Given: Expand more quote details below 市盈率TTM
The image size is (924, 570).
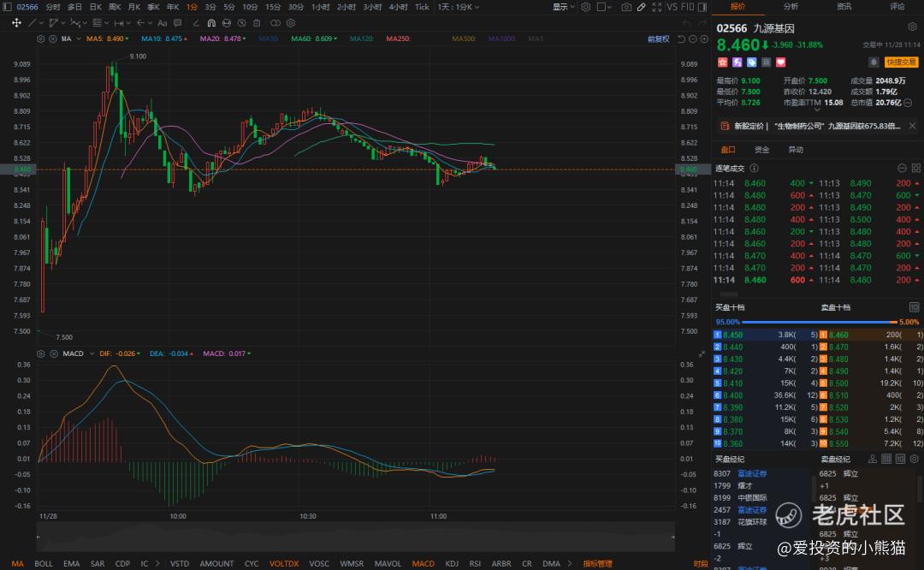Looking at the screenshot, I should coord(819,110).
